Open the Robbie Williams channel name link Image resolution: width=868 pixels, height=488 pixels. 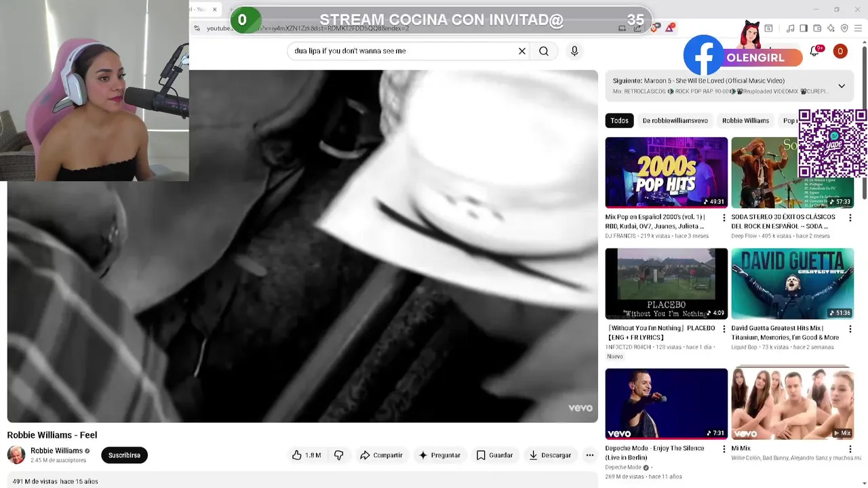pyautogui.click(x=56, y=451)
